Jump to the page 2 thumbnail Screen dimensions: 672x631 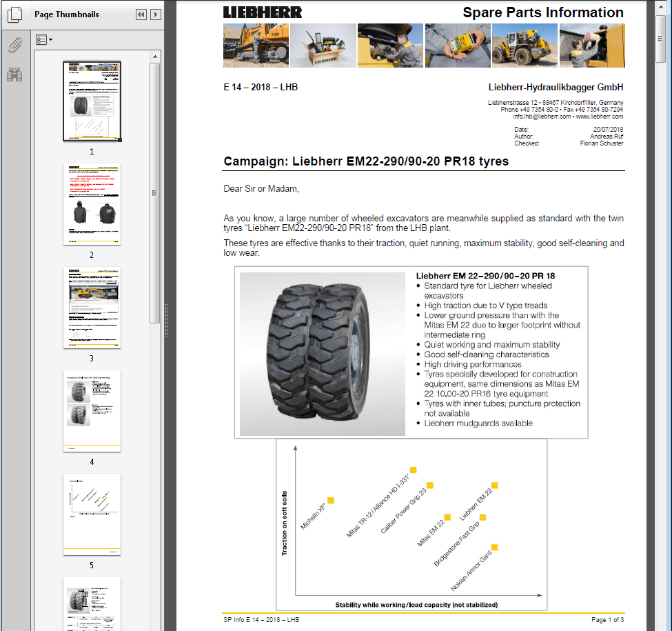coord(92,203)
